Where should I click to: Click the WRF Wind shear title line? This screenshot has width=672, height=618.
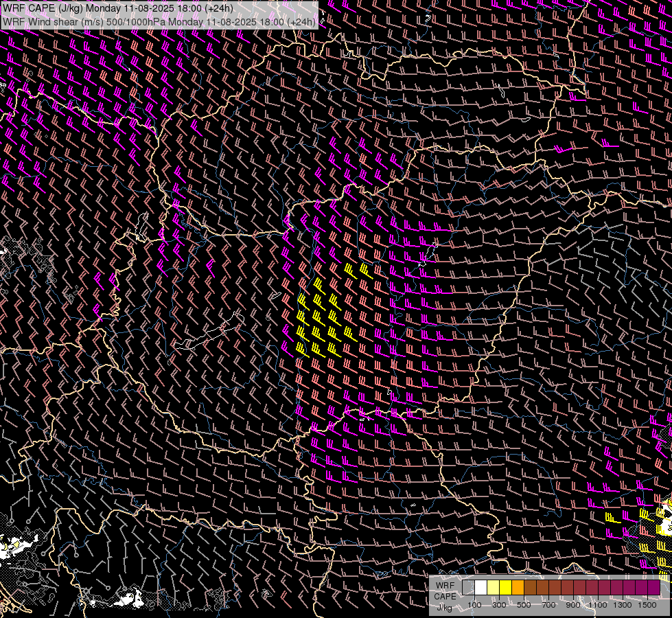pos(159,22)
